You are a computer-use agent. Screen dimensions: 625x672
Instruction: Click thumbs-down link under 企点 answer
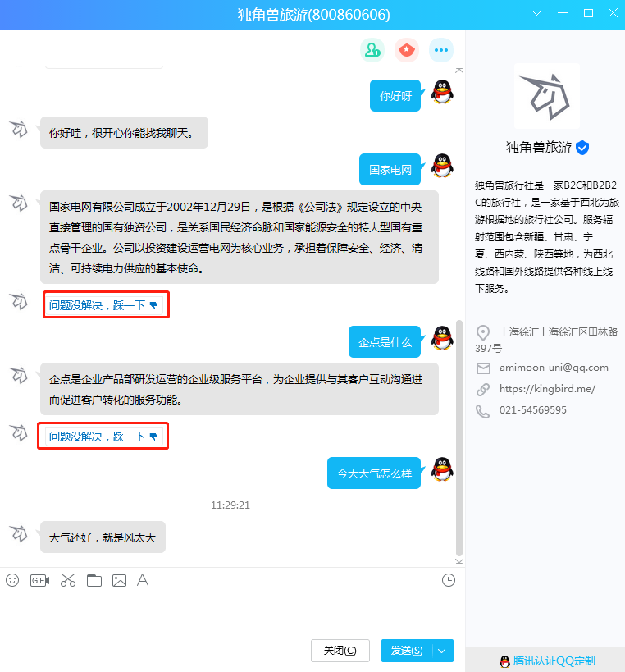pos(104,437)
